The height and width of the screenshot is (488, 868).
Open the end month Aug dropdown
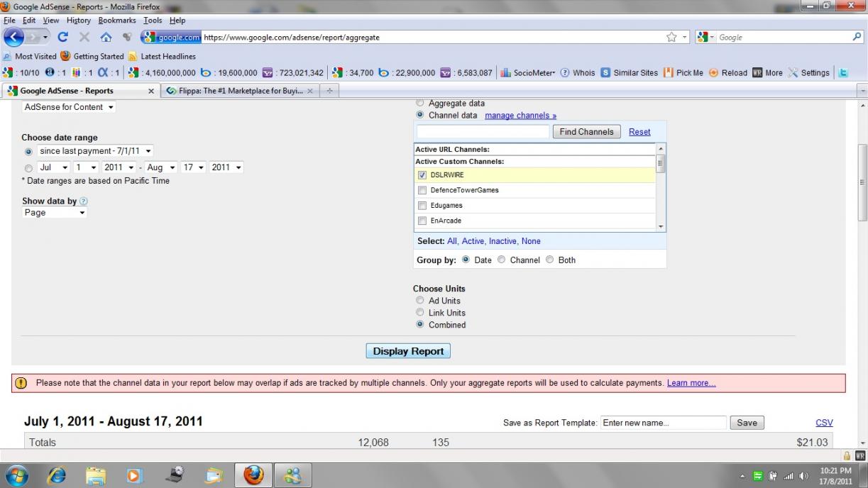coord(160,167)
